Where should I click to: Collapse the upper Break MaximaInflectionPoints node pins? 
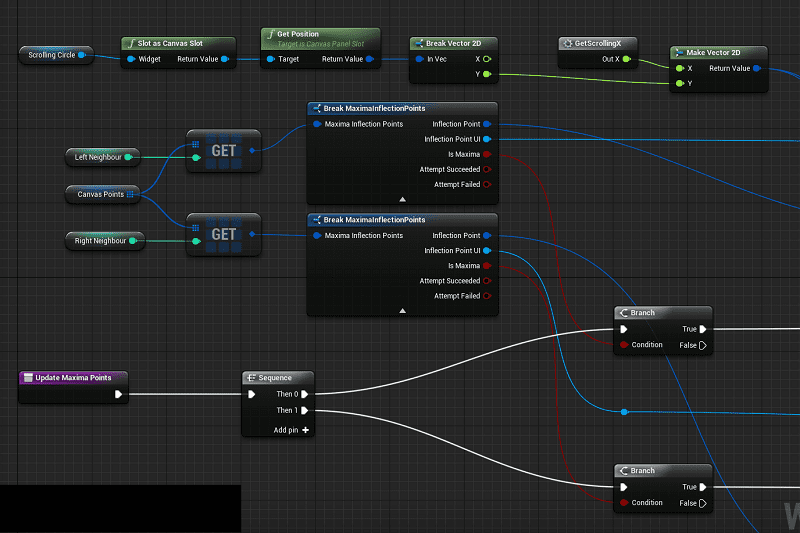pyautogui.click(x=403, y=199)
